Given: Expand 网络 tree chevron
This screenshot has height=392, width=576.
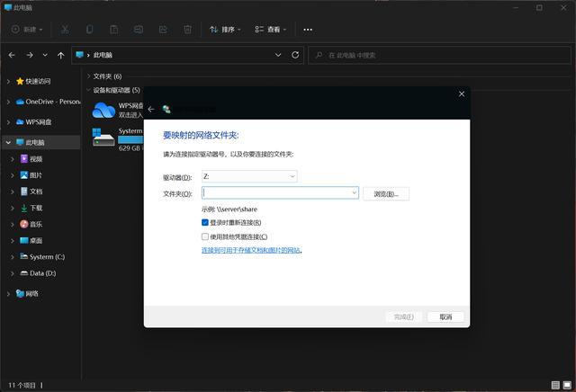Looking at the screenshot, I should tap(8, 294).
